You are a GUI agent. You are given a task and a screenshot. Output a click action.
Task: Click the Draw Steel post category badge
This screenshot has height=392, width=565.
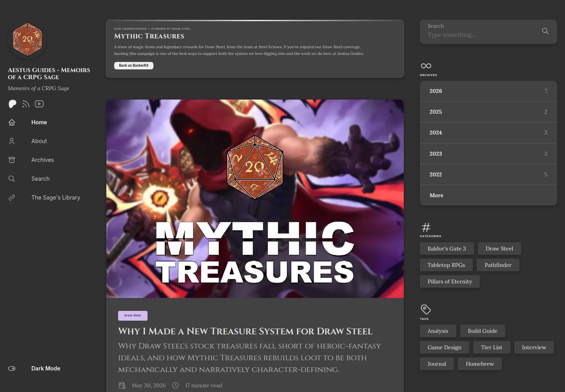[133, 316]
